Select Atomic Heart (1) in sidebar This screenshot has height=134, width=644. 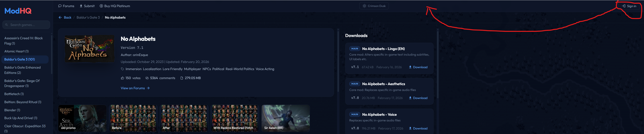[x=17, y=51]
